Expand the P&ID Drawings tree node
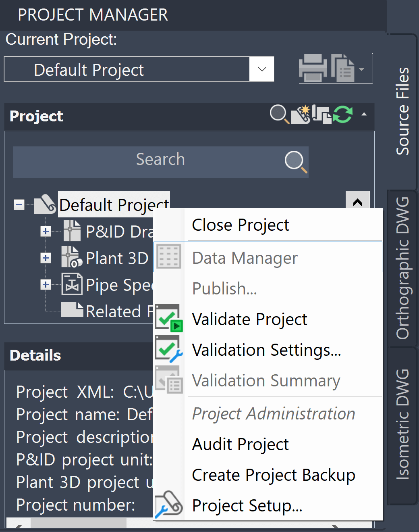This screenshot has width=419, height=532. 46,232
